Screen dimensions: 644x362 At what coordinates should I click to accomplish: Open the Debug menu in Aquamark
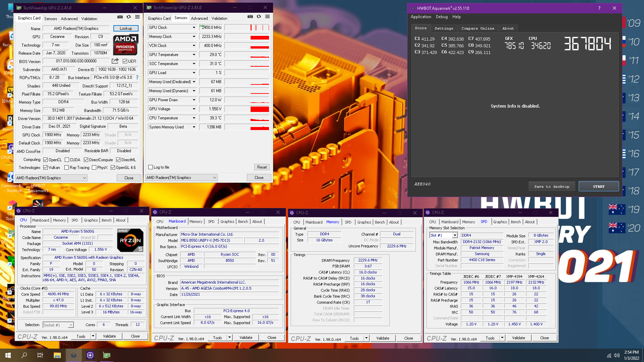(x=441, y=17)
